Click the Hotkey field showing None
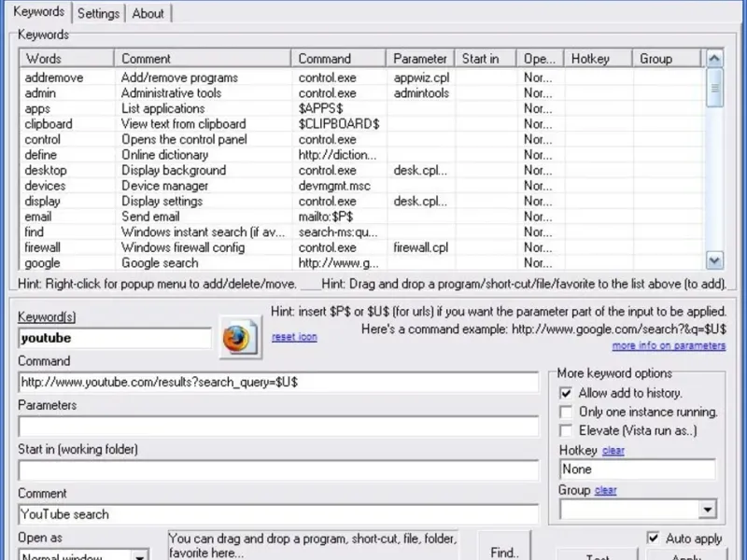The image size is (747, 560). [638, 469]
